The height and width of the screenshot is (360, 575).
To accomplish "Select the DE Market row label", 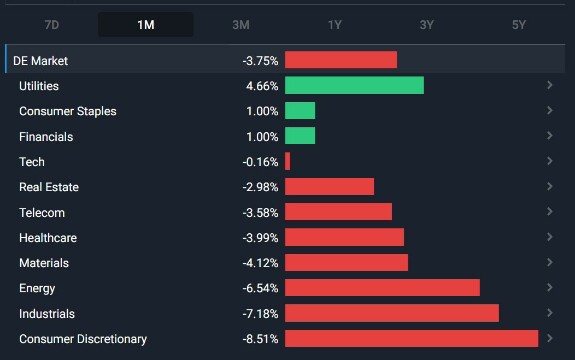I will tap(40, 60).
